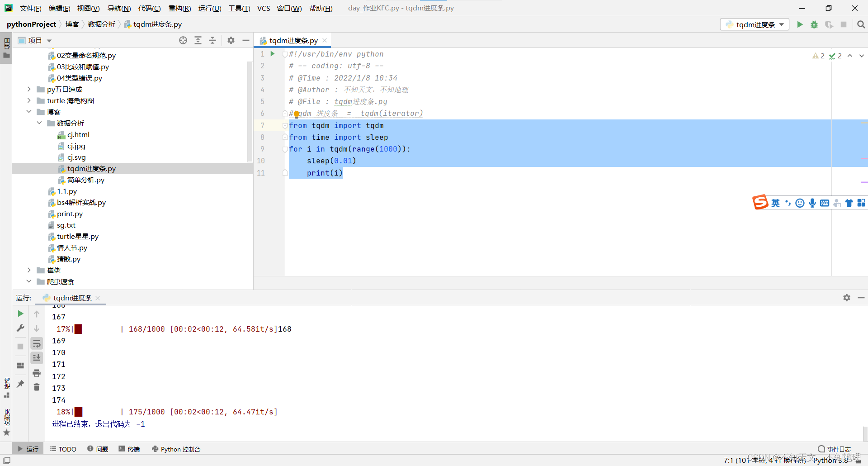Click project tree vertical scrollbar
The image size is (868, 466).
250,112
